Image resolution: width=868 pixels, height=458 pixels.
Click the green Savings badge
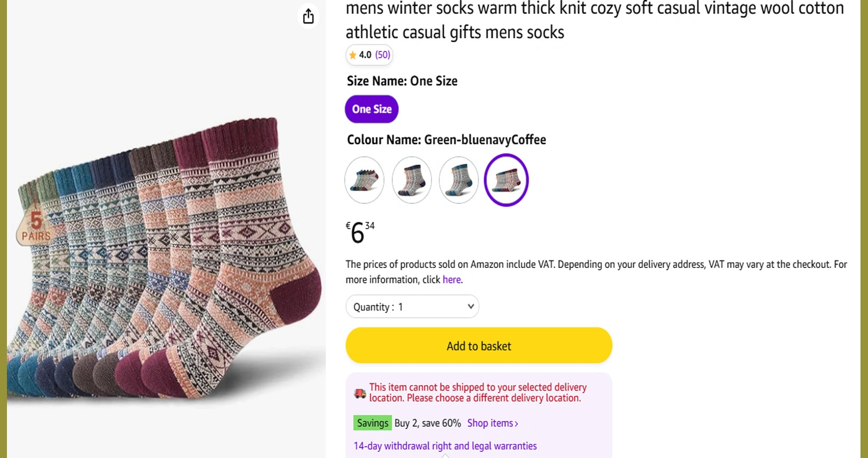(372, 423)
